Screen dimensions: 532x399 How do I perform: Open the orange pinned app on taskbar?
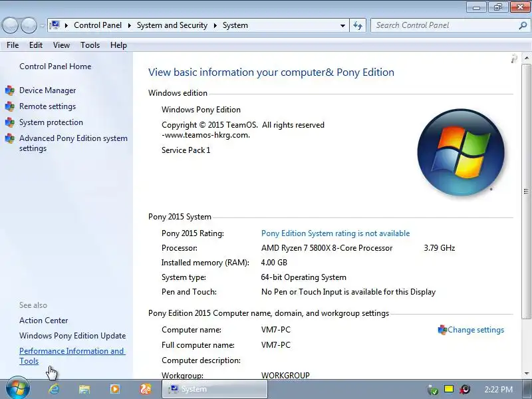pos(146,389)
